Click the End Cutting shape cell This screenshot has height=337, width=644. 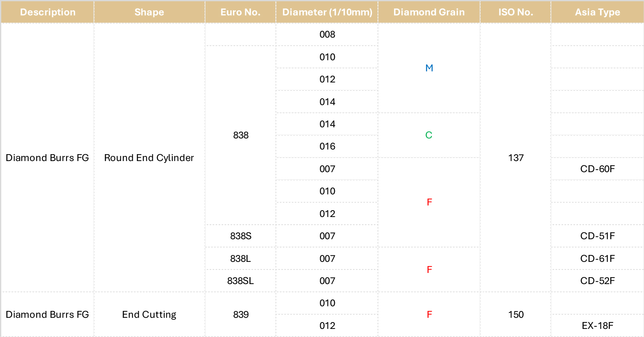149,314
